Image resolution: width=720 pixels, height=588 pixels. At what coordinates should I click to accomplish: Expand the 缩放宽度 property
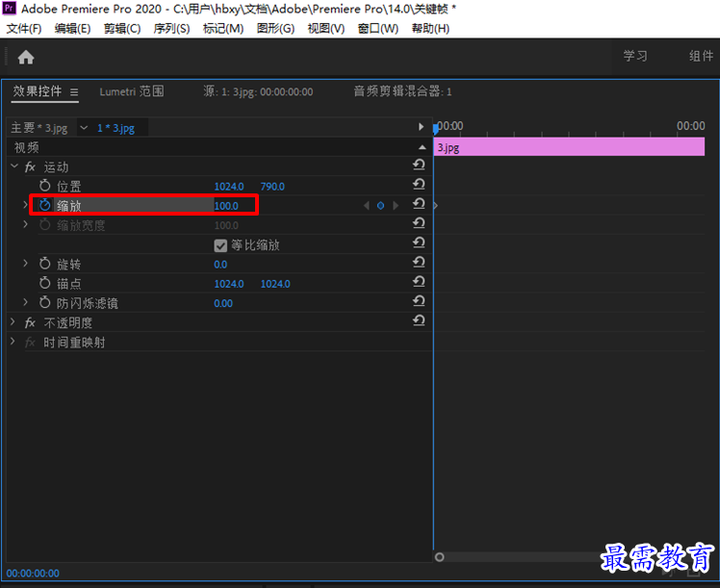(x=26, y=224)
